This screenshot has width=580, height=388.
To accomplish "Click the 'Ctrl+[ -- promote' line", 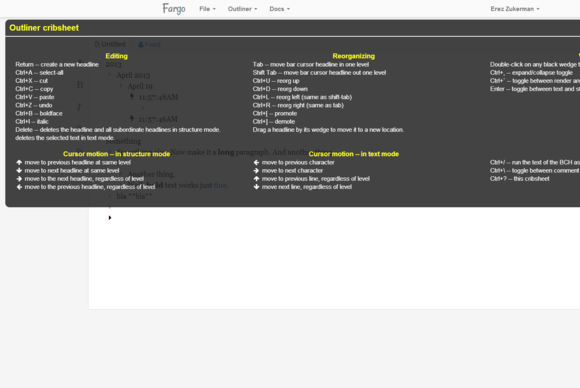I will coord(274,113).
